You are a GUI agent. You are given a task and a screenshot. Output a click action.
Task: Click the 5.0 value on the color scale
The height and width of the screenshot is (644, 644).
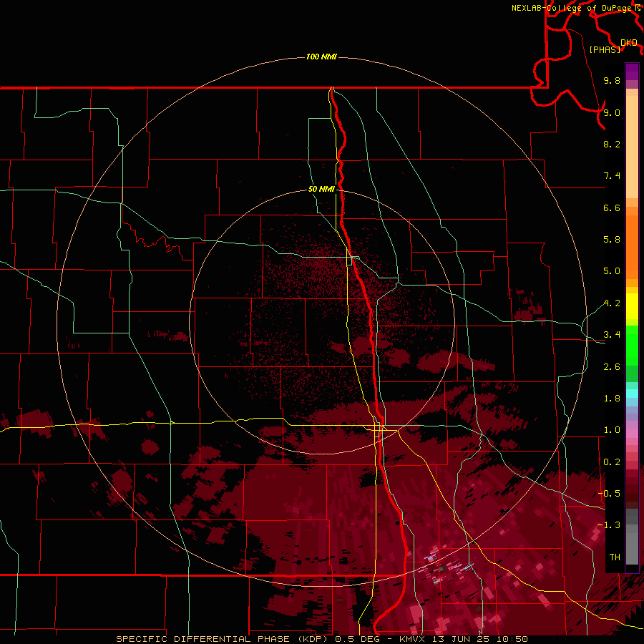[x=612, y=271]
